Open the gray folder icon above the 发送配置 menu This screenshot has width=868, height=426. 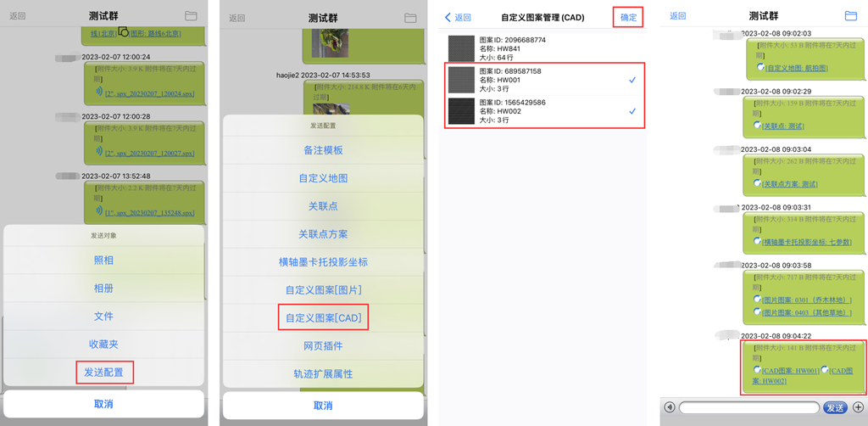pyautogui.click(x=410, y=18)
